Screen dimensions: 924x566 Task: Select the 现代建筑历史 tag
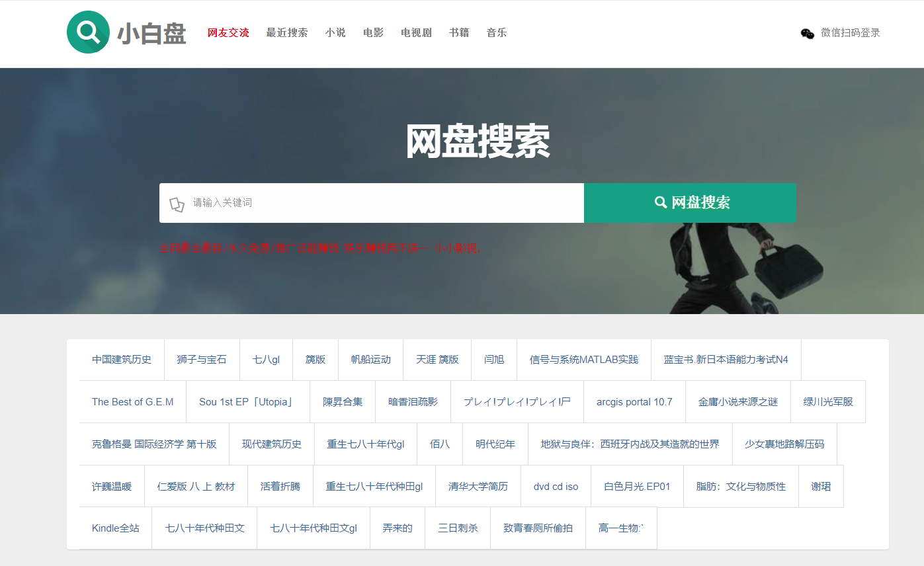(272, 444)
